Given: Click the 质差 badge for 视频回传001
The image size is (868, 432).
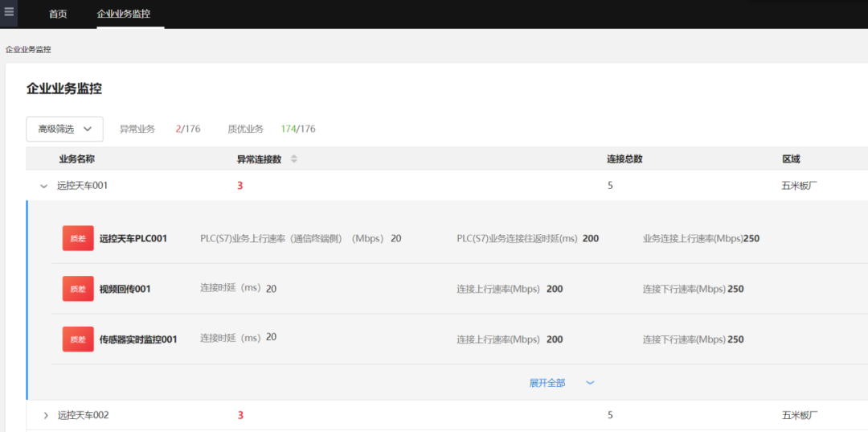Looking at the screenshot, I should click(x=78, y=289).
